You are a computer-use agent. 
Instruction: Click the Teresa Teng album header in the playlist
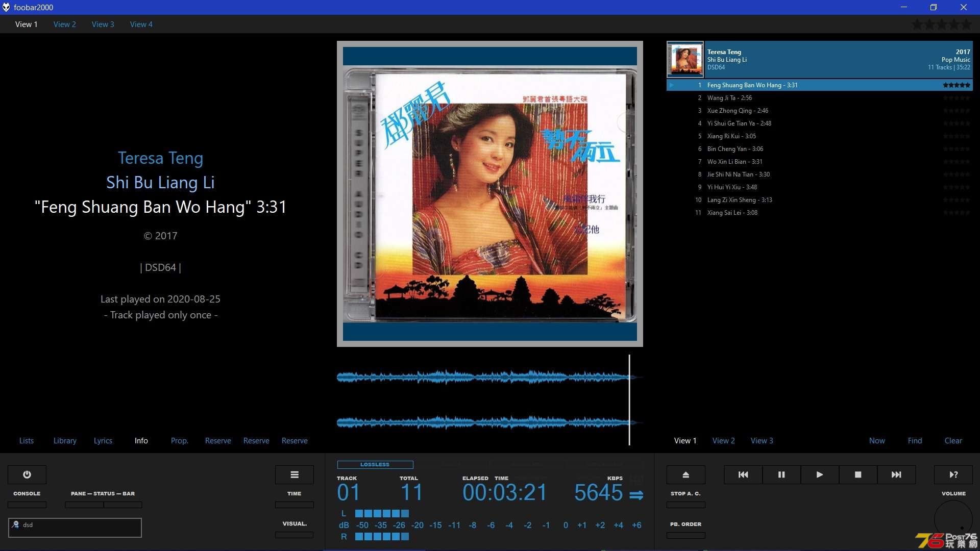tap(820, 59)
